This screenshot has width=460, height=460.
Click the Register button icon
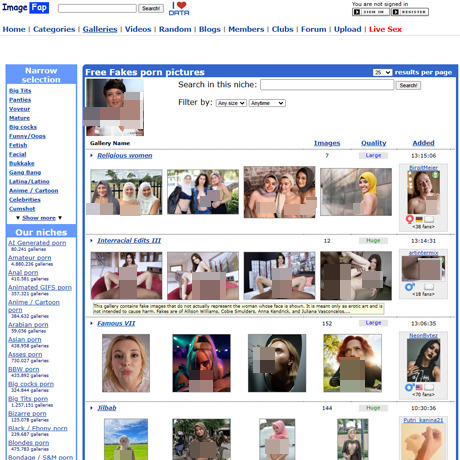tap(410, 12)
